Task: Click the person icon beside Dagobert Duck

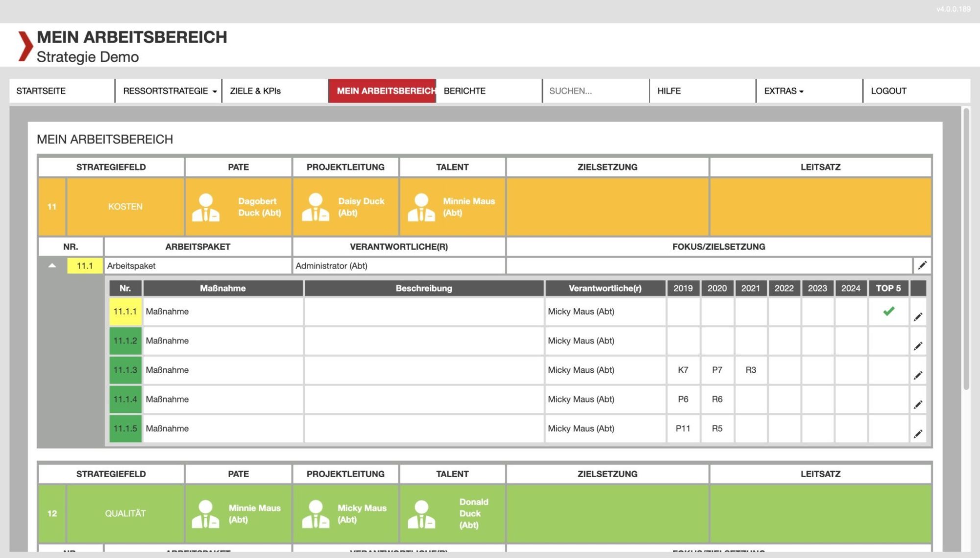Action: click(206, 207)
